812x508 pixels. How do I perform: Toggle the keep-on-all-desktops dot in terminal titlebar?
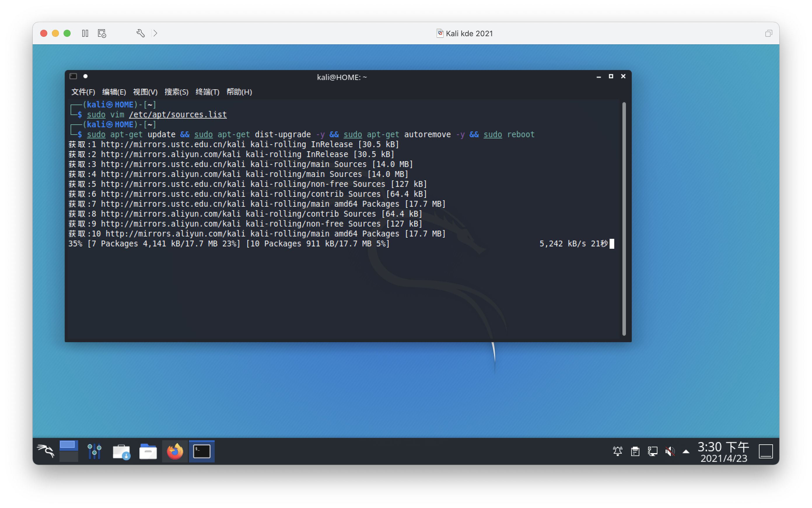pos(85,76)
